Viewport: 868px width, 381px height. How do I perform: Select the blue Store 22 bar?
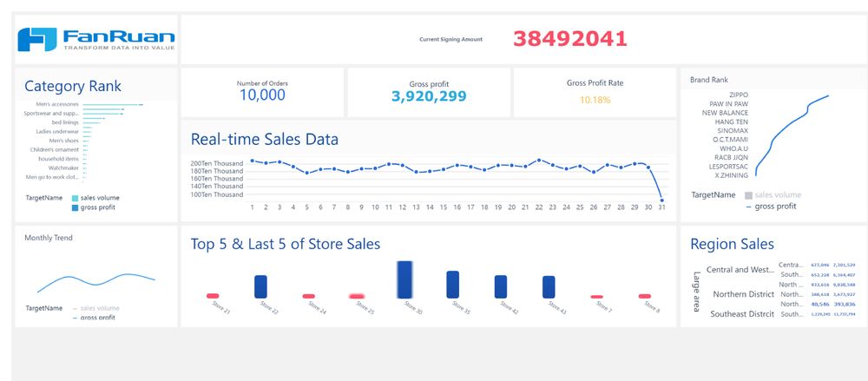pos(261,287)
